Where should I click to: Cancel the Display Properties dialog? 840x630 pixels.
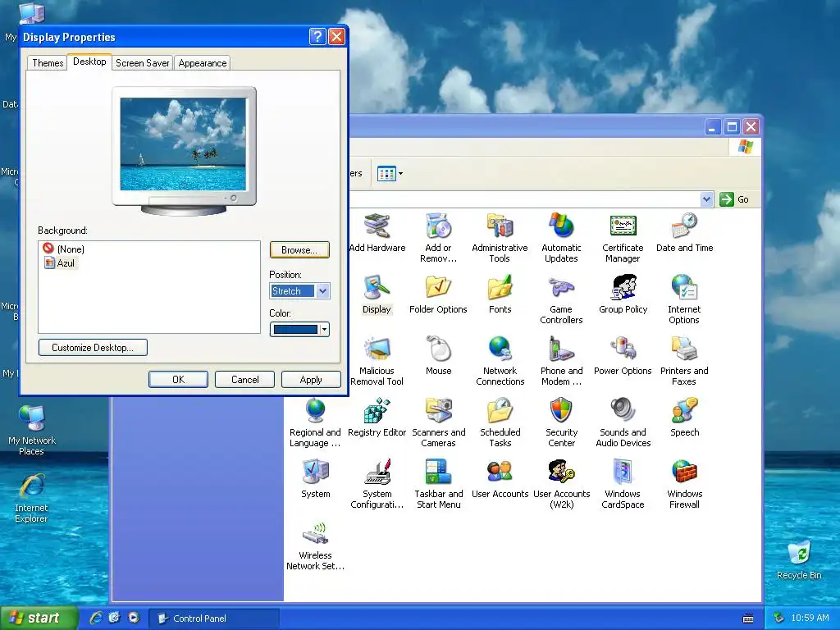tap(244, 380)
